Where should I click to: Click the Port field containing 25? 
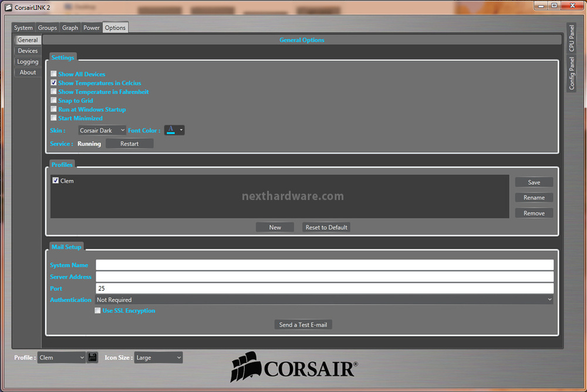click(x=325, y=288)
